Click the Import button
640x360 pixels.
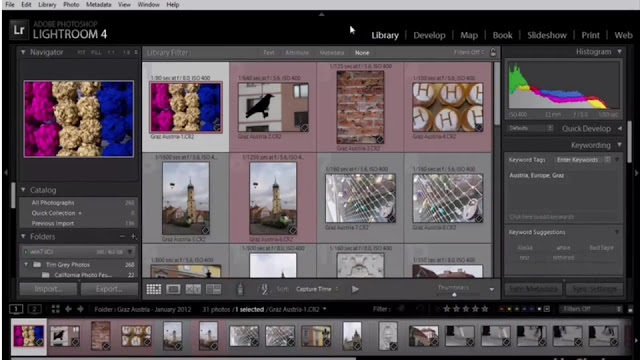[x=48, y=289]
